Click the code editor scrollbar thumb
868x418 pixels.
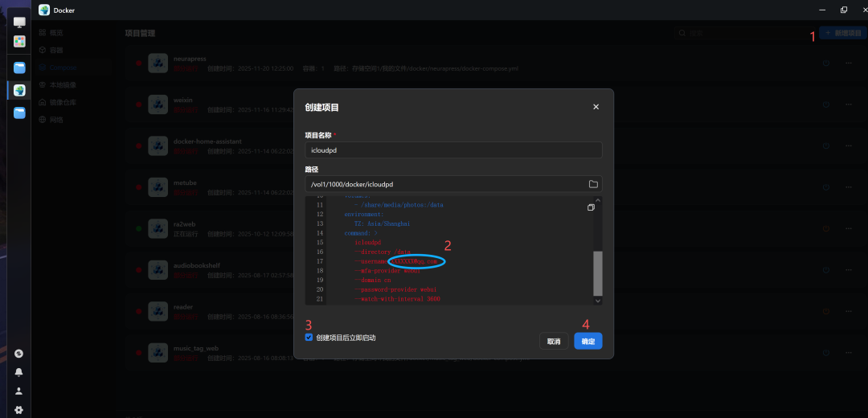tap(597, 273)
